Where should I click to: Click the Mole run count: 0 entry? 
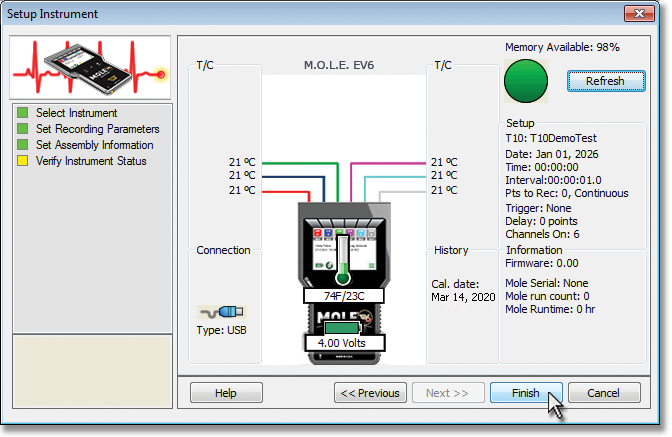547,296
